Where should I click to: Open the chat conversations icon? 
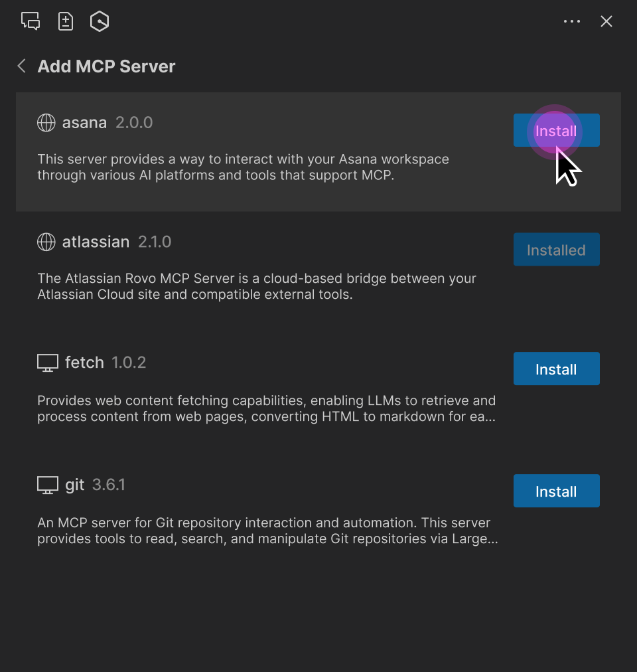[30, 21]
